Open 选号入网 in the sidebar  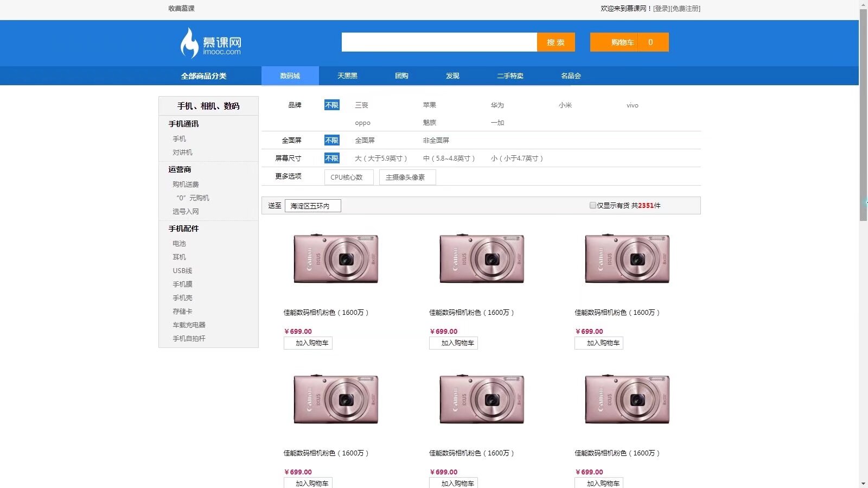pos(186,212)
